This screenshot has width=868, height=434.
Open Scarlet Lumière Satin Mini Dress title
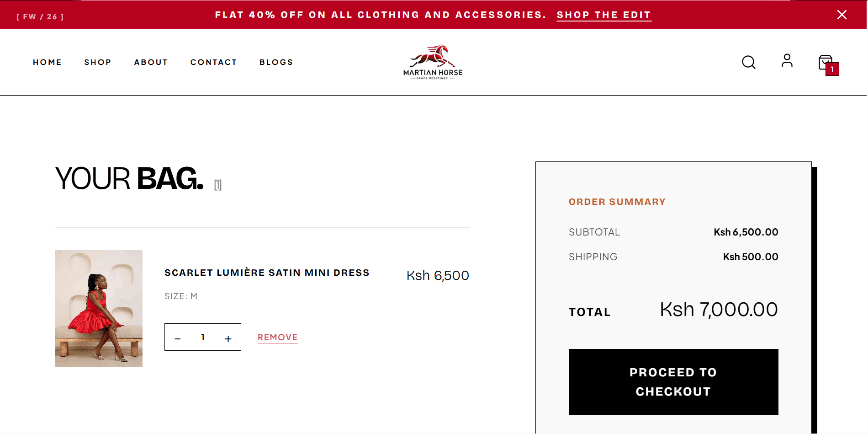267,273
